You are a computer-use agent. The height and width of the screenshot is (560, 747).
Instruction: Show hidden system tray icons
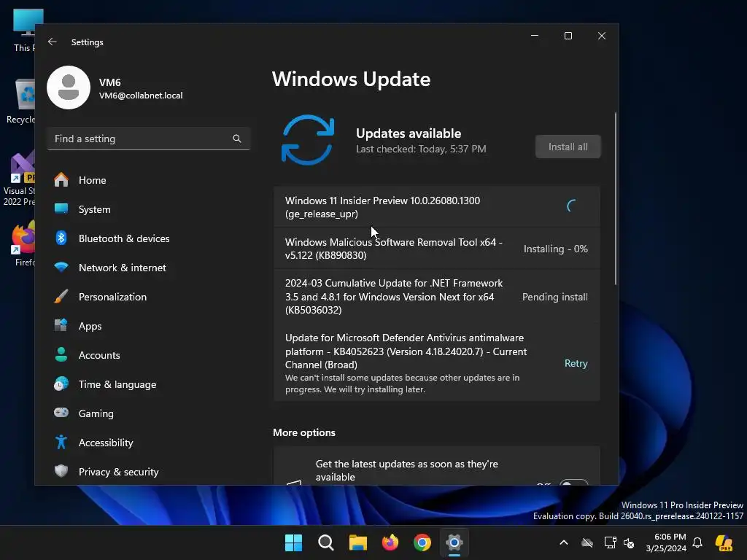click(564, 542)
